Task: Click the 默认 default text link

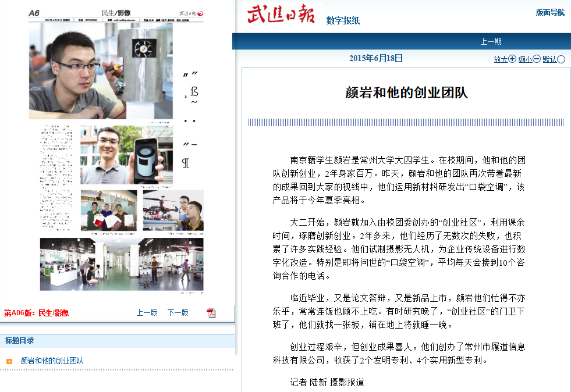Action: 549,59
